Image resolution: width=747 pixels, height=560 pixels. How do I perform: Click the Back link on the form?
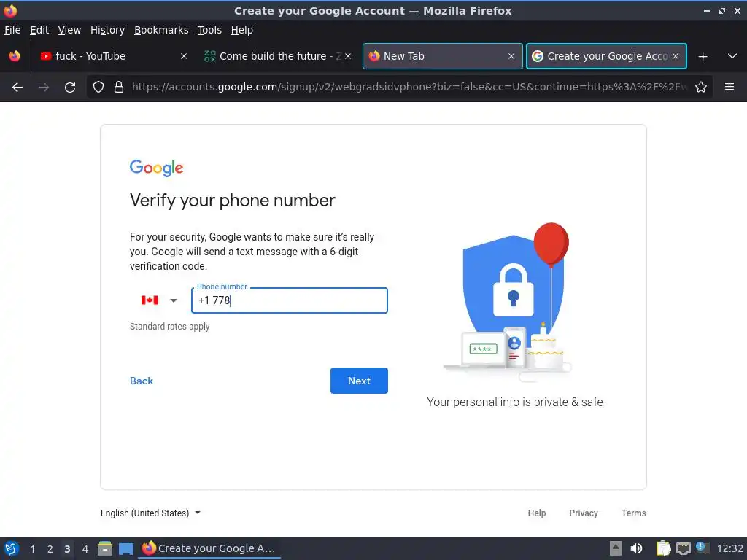point(142,381)
